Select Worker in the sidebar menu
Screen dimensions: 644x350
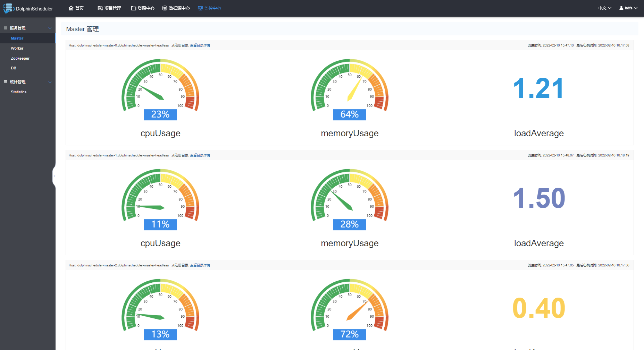pos(17,48)
